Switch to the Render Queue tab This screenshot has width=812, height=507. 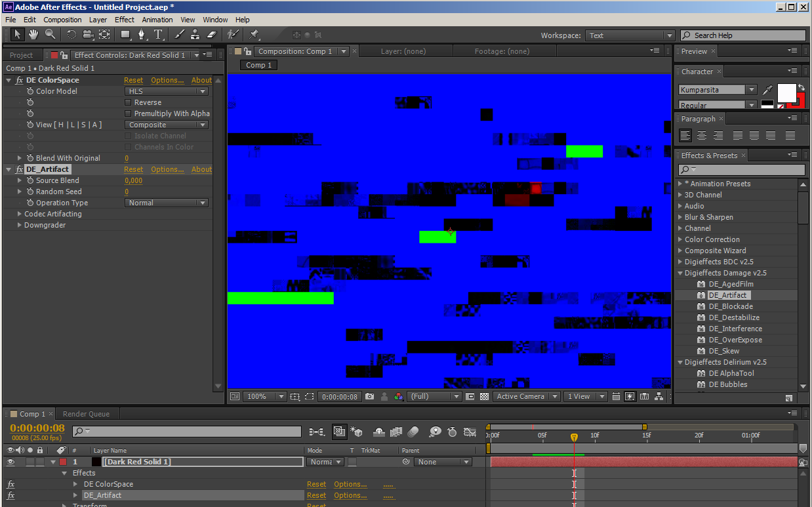point(86,414)
